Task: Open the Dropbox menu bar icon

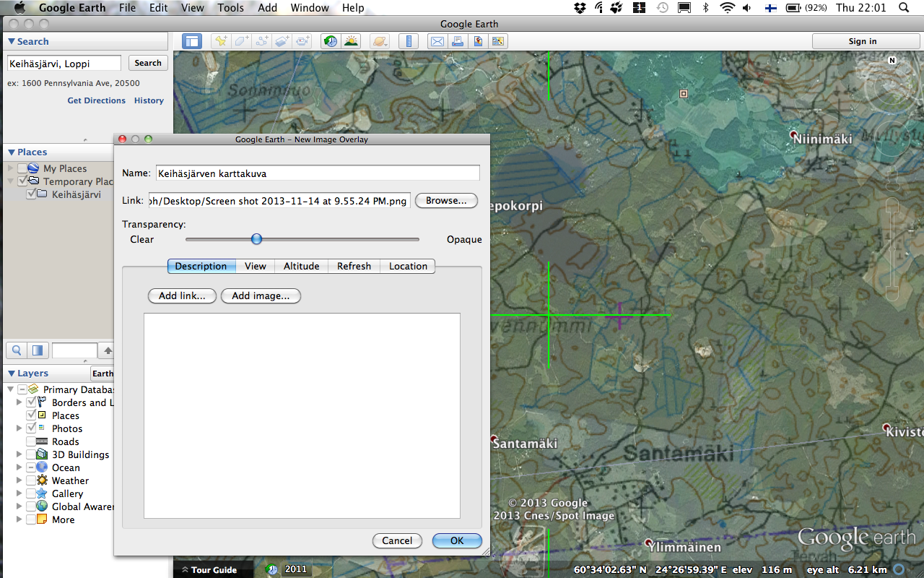Action: pyautogui.click(x=580, y=8)
